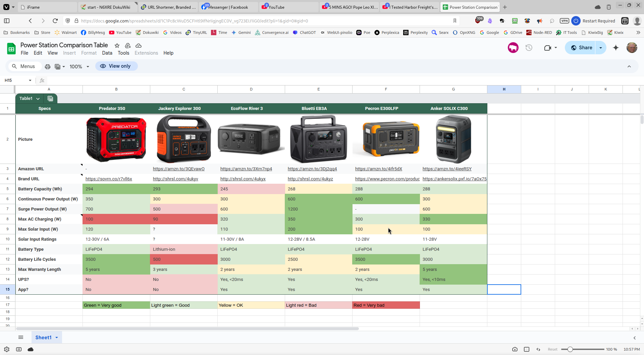Click the Share button
This screenshot has height=355, width=644.
pos(582,48)
